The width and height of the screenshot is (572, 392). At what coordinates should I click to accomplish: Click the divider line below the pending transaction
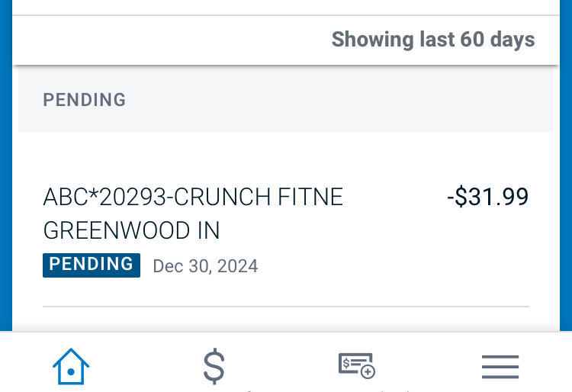coord(286,307)
